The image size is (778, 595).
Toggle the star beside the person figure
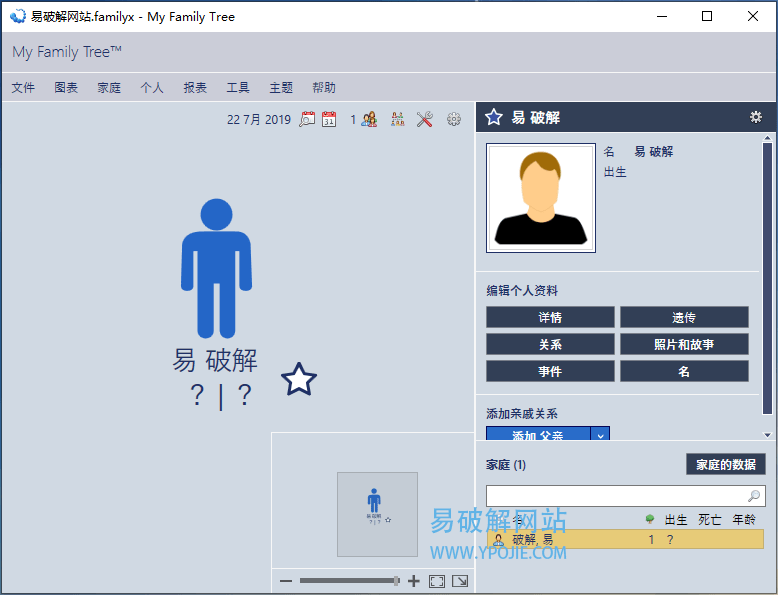(x=298, y=380)
